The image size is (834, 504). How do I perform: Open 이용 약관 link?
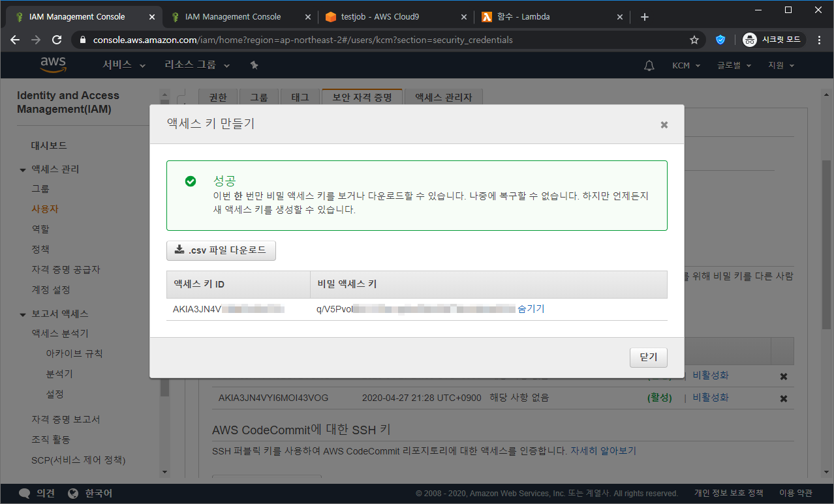tap(795, 494)
